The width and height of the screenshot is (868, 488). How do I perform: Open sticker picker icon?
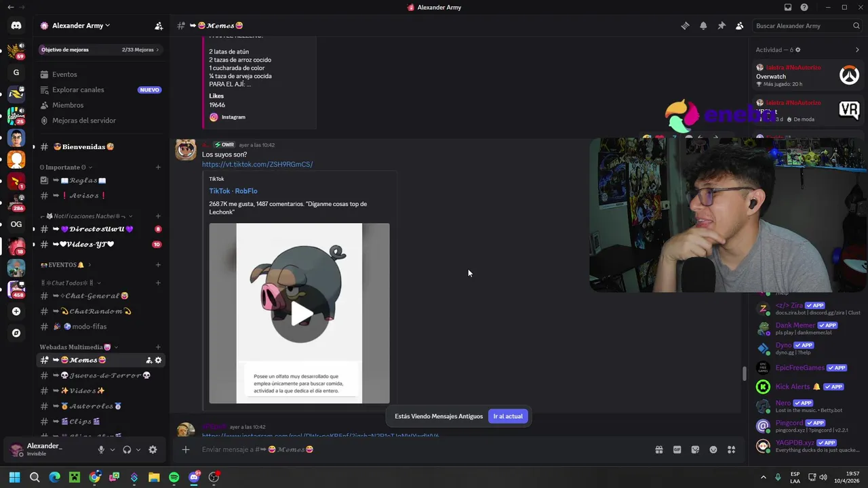tap(695, 449)
